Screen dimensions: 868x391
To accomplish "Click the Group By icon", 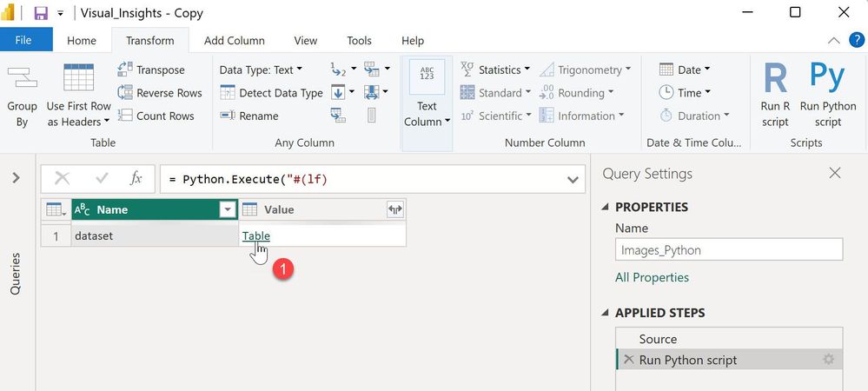I will pyautogui.click(x=22, y=79).
